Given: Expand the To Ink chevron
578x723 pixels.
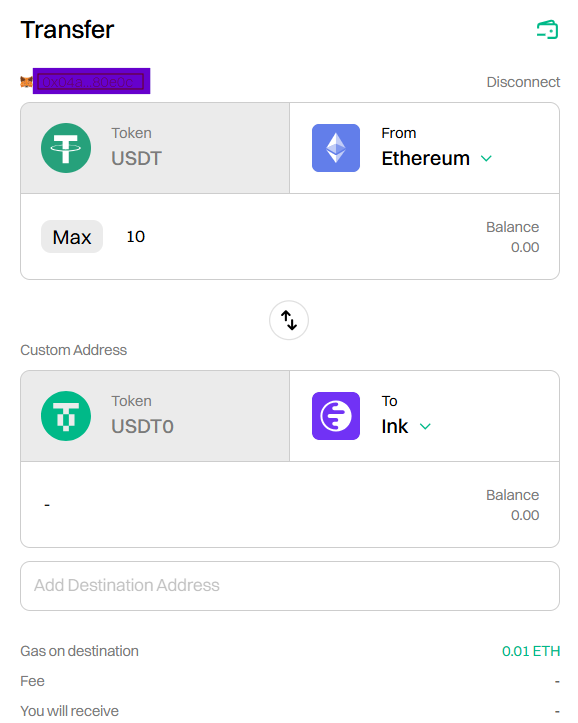Looking at the screenshot, I should 425,427.
